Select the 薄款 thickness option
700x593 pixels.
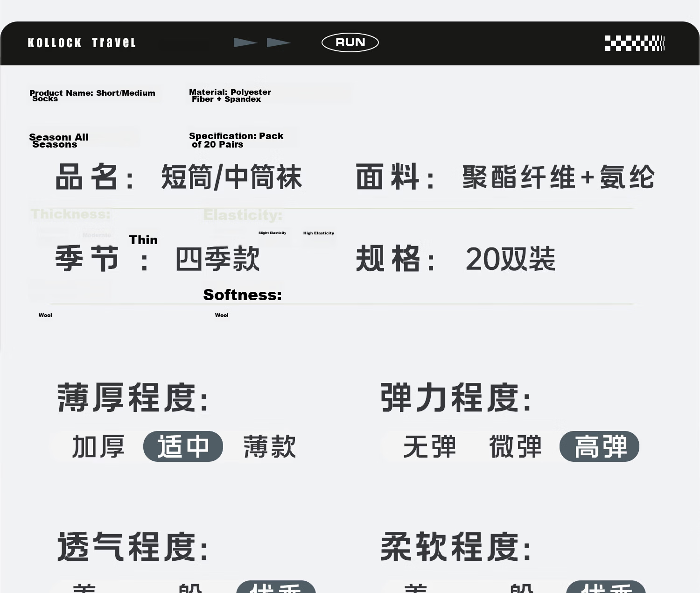(270, 446)
